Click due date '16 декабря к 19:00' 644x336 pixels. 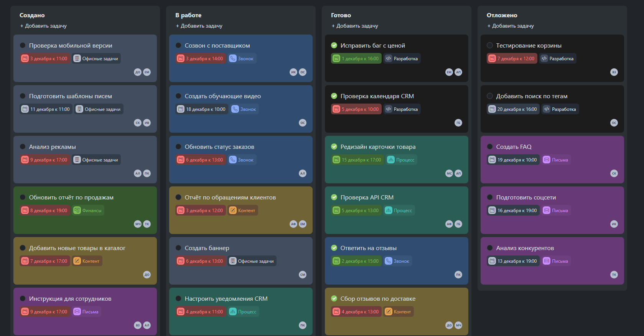pyautogui.click(x=513, y=211)
